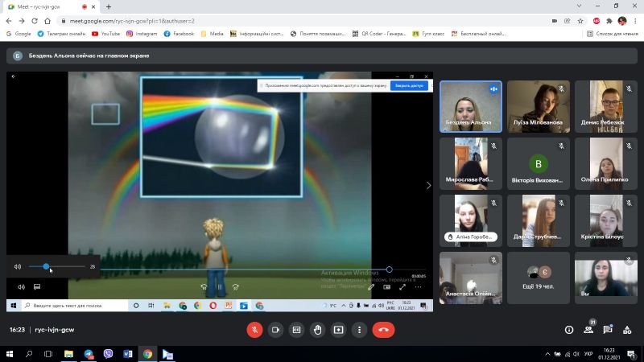Open Ещё 19 чел. participants tile

click(539, 278)
